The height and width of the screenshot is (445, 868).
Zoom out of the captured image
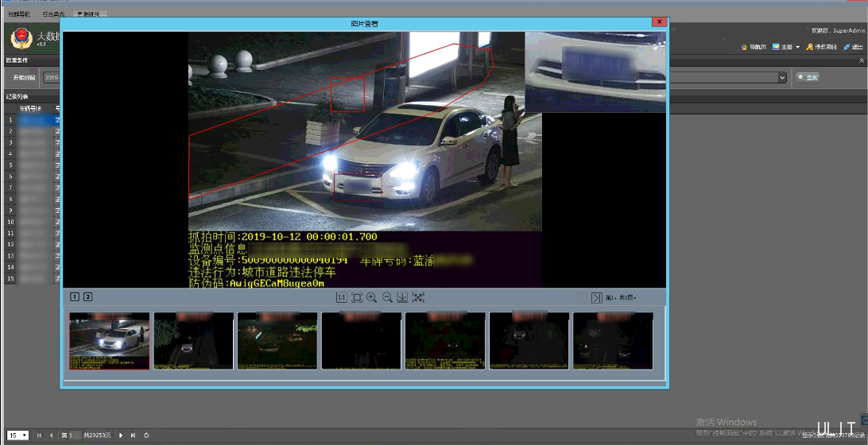tap(387, 297)
